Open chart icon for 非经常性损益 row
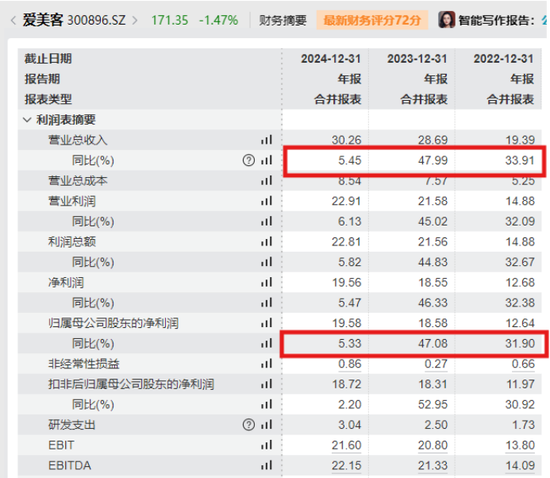The width and height of the screenshot is (550, 478). (x=266, y=364)
